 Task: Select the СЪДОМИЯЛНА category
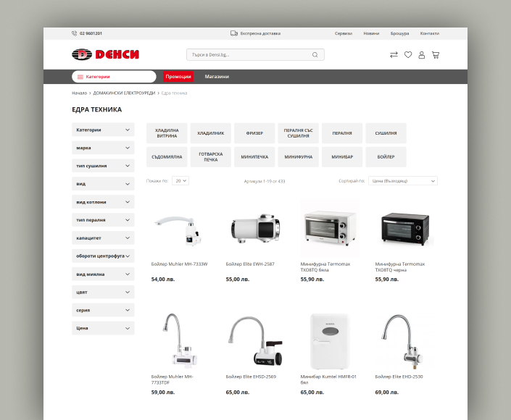167,157
